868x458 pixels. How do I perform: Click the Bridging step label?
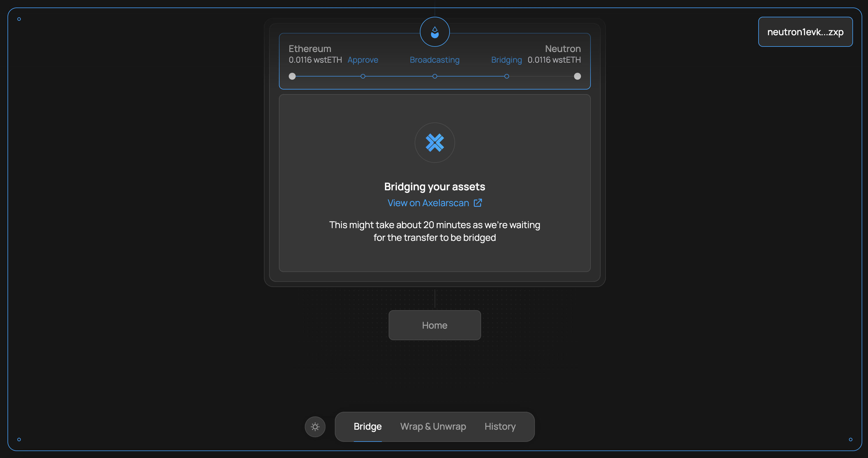click(506, 60)
